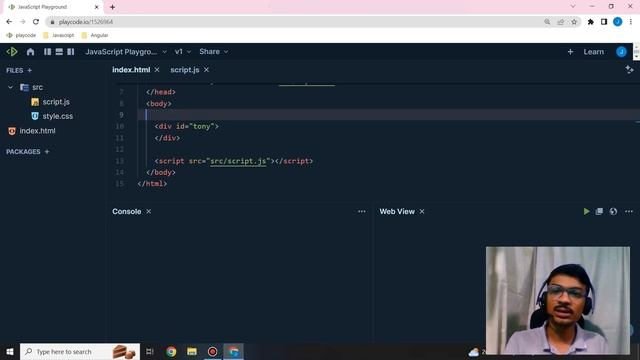
Task: Add a package with PACKAGES plus
Action: point(47,152)
